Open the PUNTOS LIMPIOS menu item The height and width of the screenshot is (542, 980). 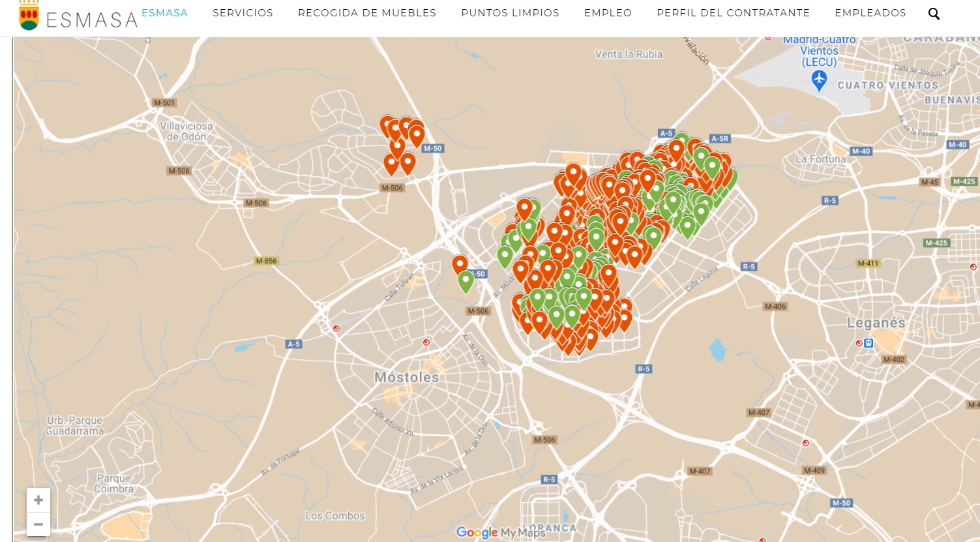[x=510, y=13]
